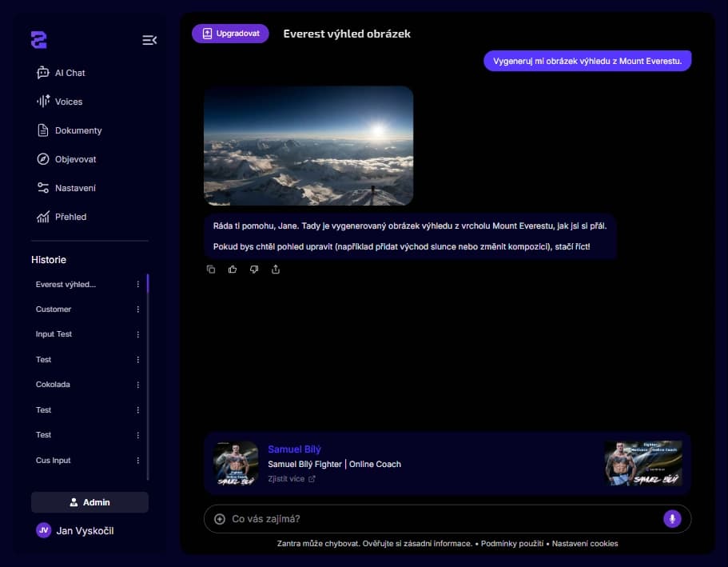Toggle the microphone voice input
This screenshot has height=567, width=728.
click(672, 519)
